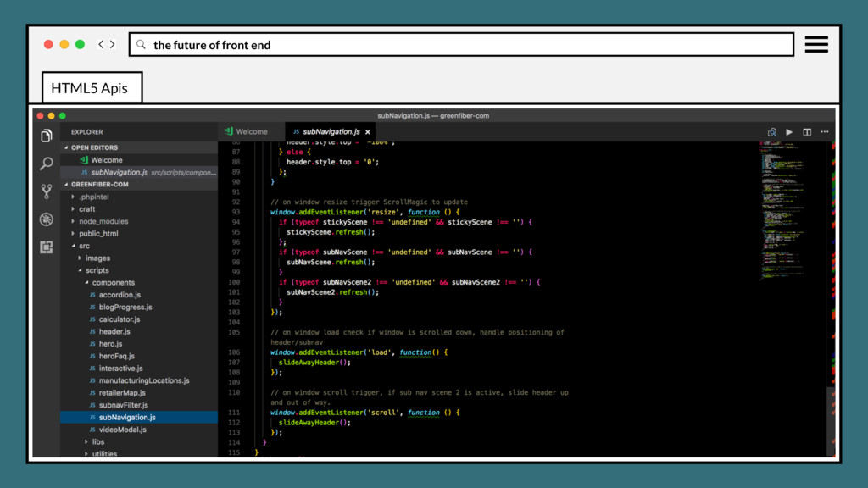Click the editor window yellow minimize dot
The height and width of the screenshot is (488, 868).
pyautogui.click(x=52, y=115)
